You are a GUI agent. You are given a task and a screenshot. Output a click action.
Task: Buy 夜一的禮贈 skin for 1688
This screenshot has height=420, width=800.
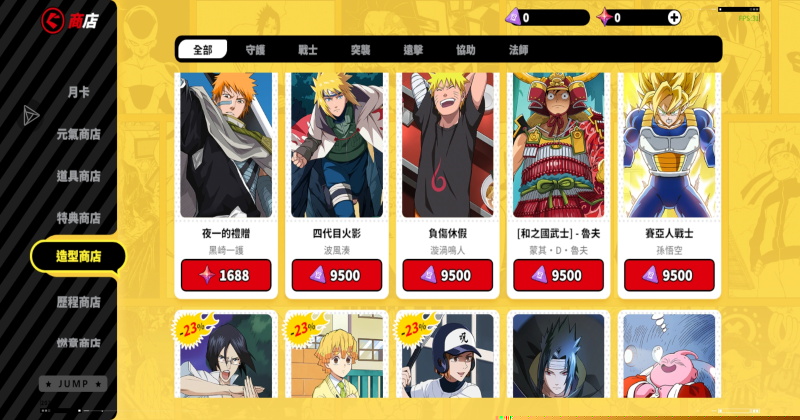point(226,275)
